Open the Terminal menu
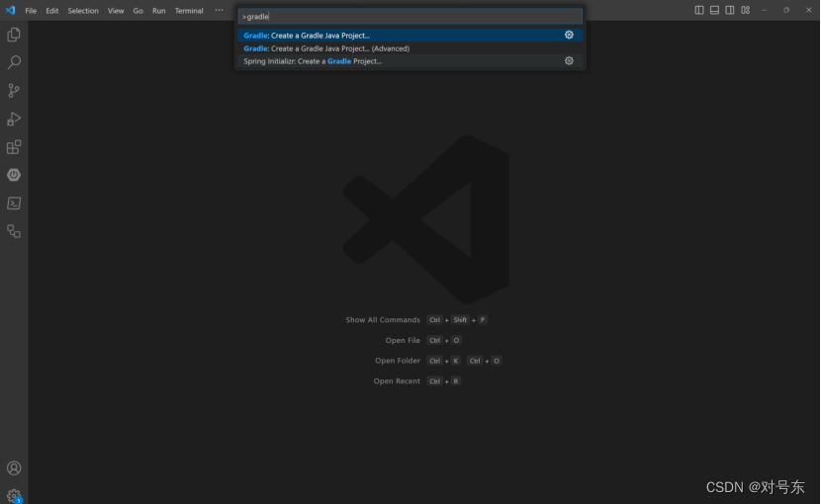Viewport: 821px width, 504px height. pos(189,11)
